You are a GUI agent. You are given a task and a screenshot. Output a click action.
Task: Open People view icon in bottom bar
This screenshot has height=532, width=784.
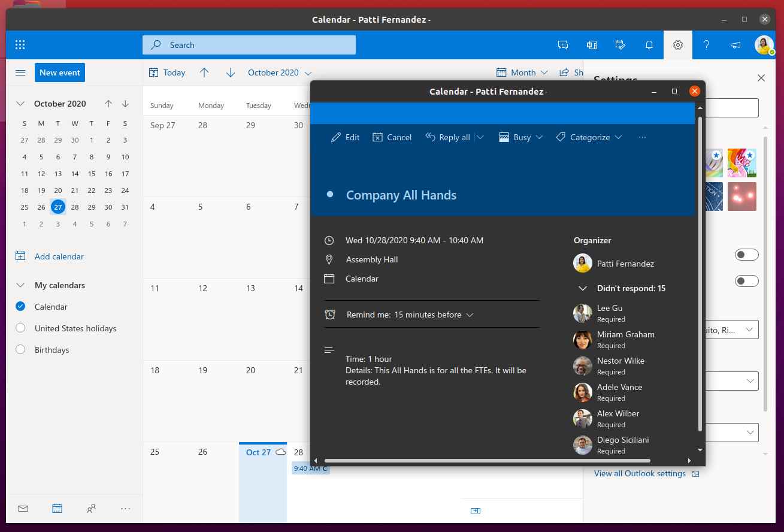(91, 509)
